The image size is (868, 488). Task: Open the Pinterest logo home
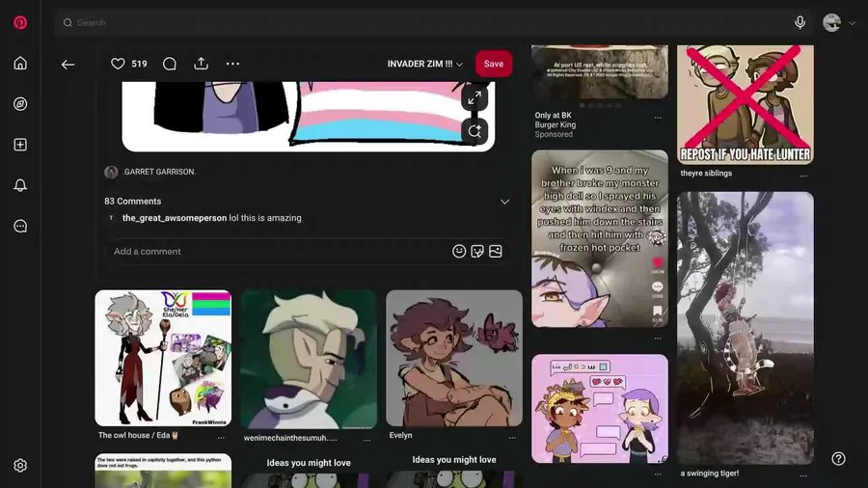pyautogui.click(x=20, y=23)
